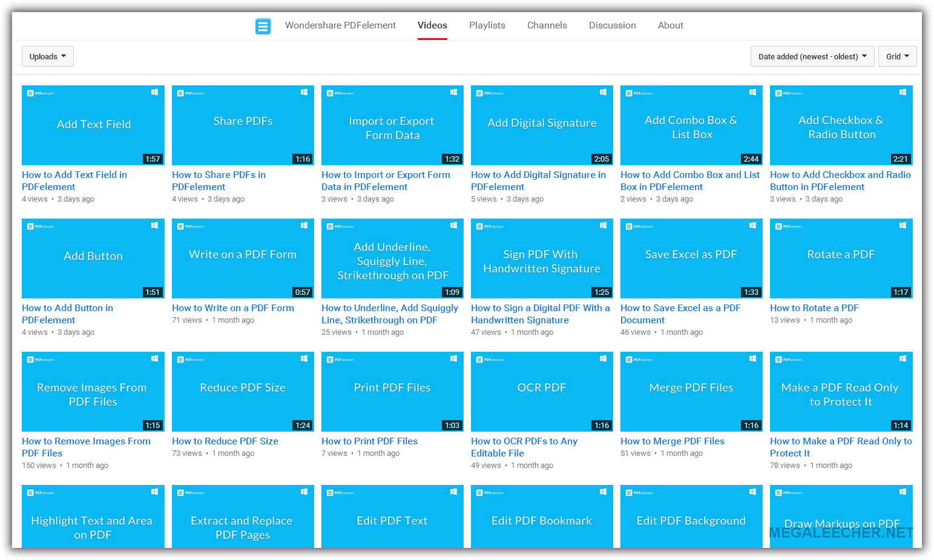The image size is (934, 560).
Task: Open the Merge PDF Files thumbnail
Action: pos(691,392)
